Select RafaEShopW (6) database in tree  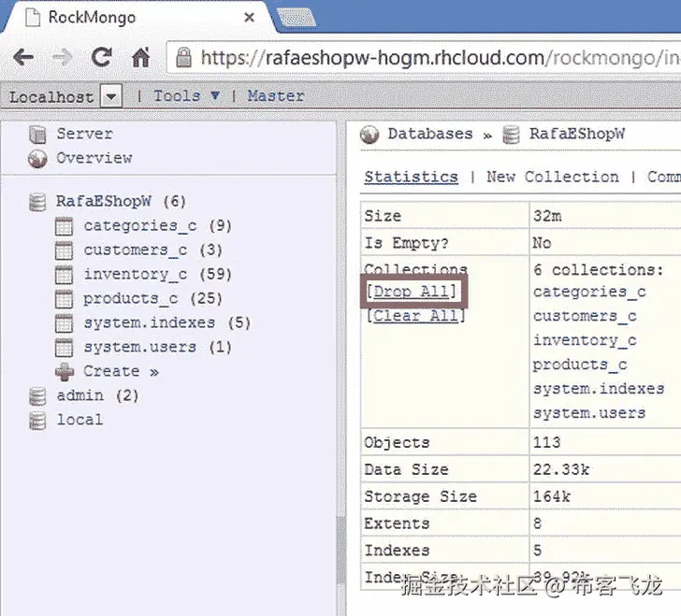[121, 201]
